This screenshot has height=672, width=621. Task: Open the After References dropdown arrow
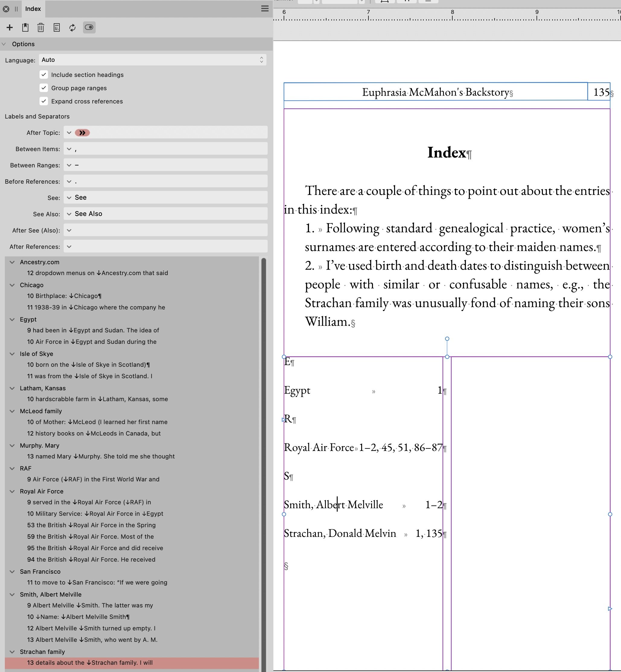click(x=69, y=246)
